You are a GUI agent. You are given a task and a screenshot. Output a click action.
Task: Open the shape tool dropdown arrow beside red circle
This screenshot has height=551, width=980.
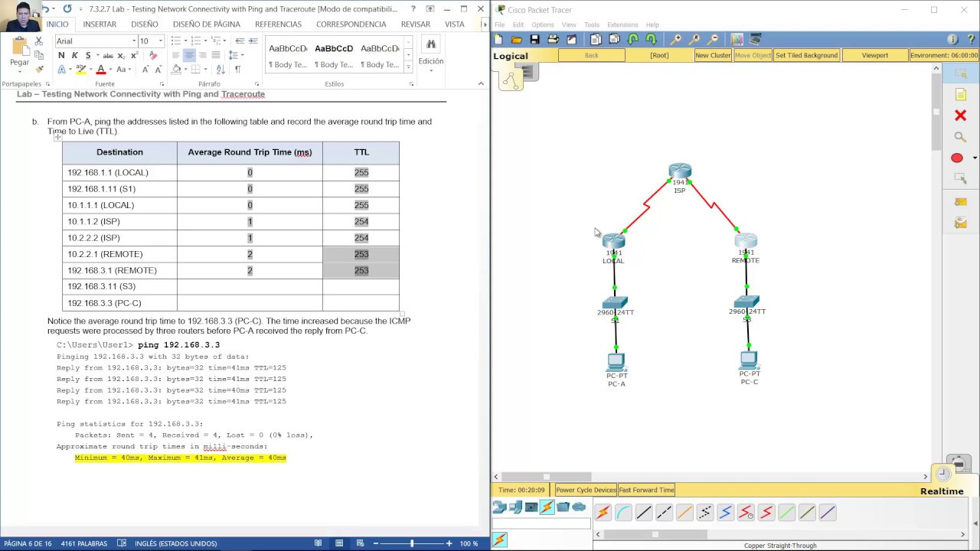tap(975, 158)
